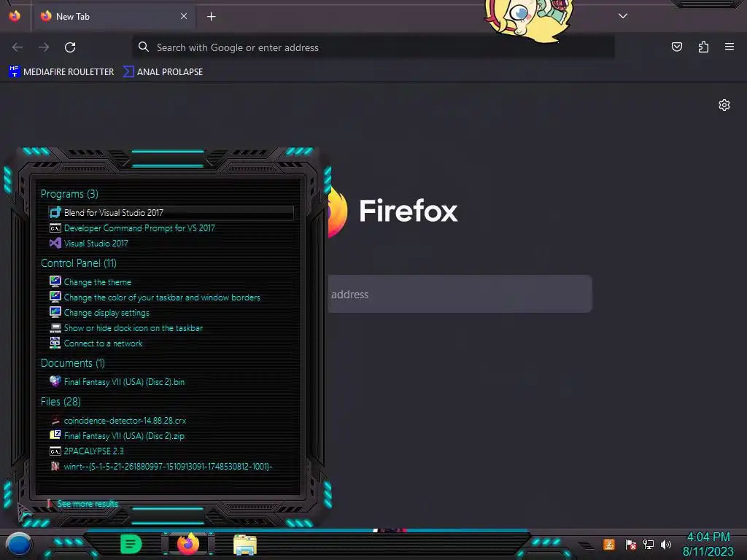The image size is (747, 560).
Task: Open the Pocket save icon in toolbar
Action: [676, 47]
